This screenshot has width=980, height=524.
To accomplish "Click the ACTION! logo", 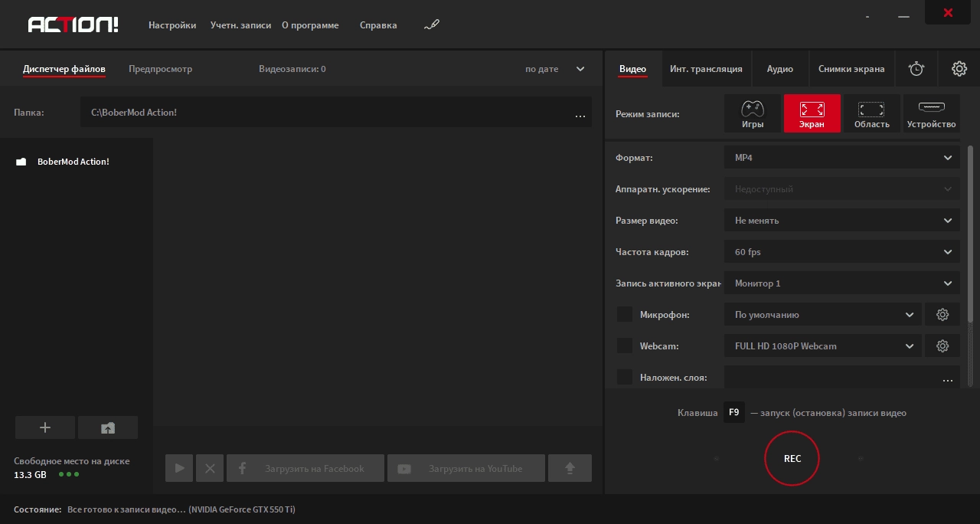I will [x=73, y=25].
